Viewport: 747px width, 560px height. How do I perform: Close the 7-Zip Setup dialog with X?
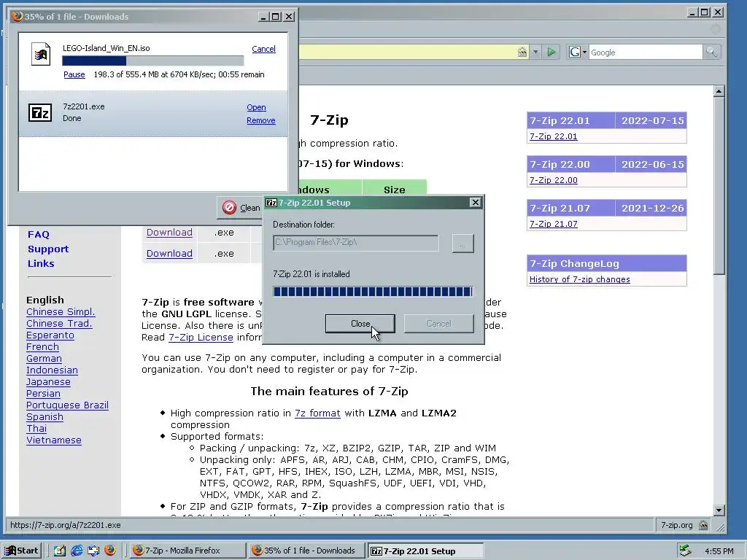pos(475,203)
